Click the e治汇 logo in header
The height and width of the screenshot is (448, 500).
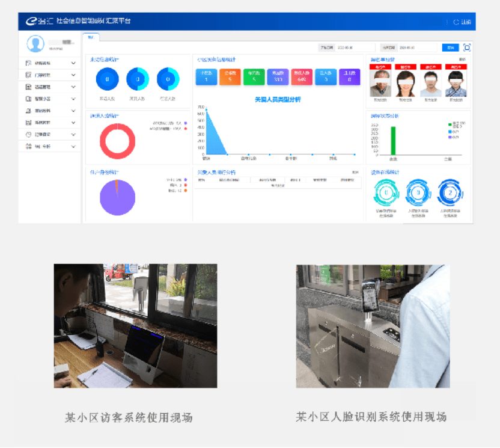click(39, 21)
